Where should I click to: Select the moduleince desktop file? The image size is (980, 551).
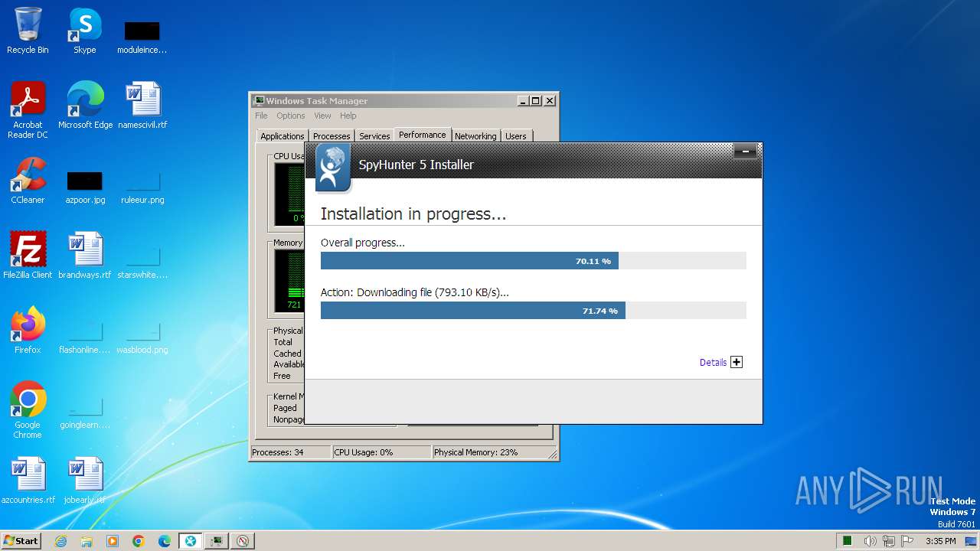[x=142, y=37]
